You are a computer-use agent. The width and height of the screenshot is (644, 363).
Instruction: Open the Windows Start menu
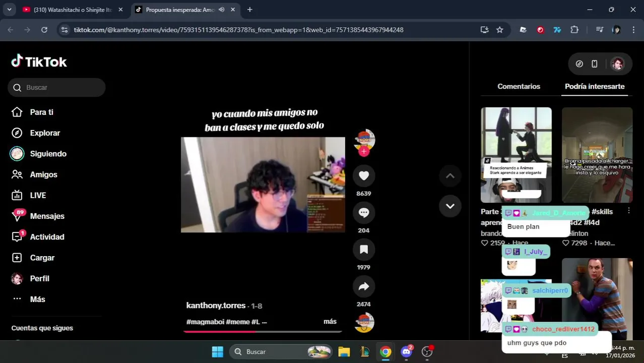(x=218, y=352)
